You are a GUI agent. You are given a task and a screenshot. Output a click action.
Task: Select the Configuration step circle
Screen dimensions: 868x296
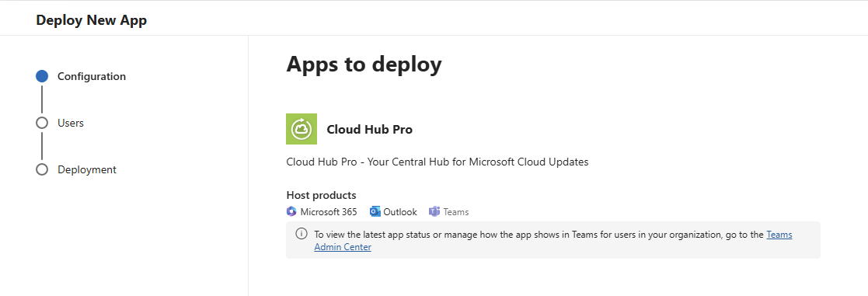tap(42, 76)
